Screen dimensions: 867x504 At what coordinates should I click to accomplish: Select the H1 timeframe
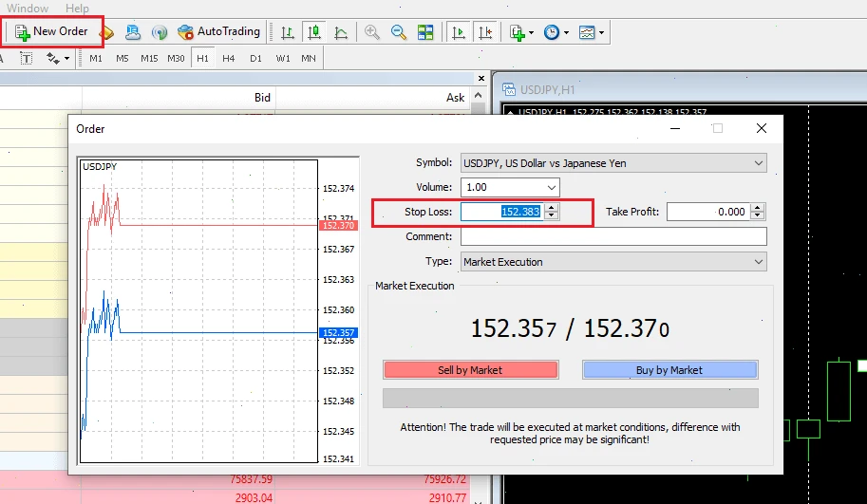(202, 58)
